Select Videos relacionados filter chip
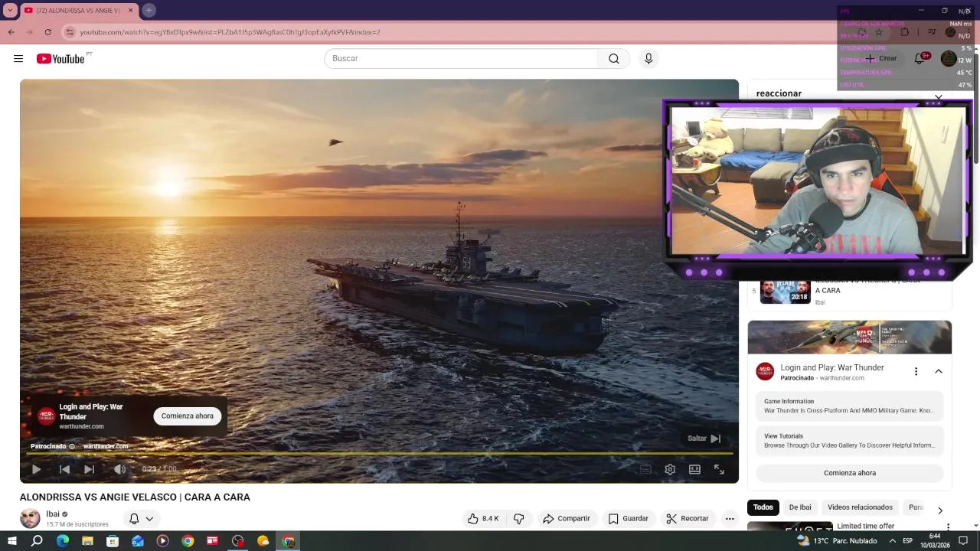Viewport: 980px width, 551px height. [860, 507]
